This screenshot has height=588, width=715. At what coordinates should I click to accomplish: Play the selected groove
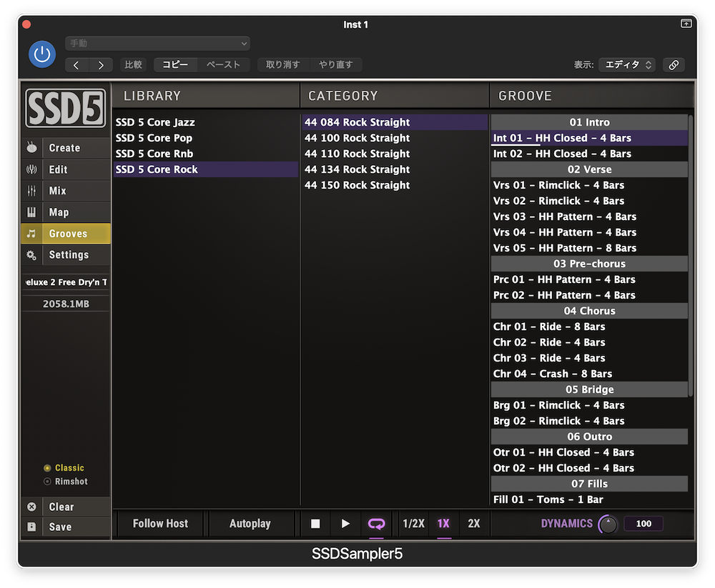click(x=345, y=524)
